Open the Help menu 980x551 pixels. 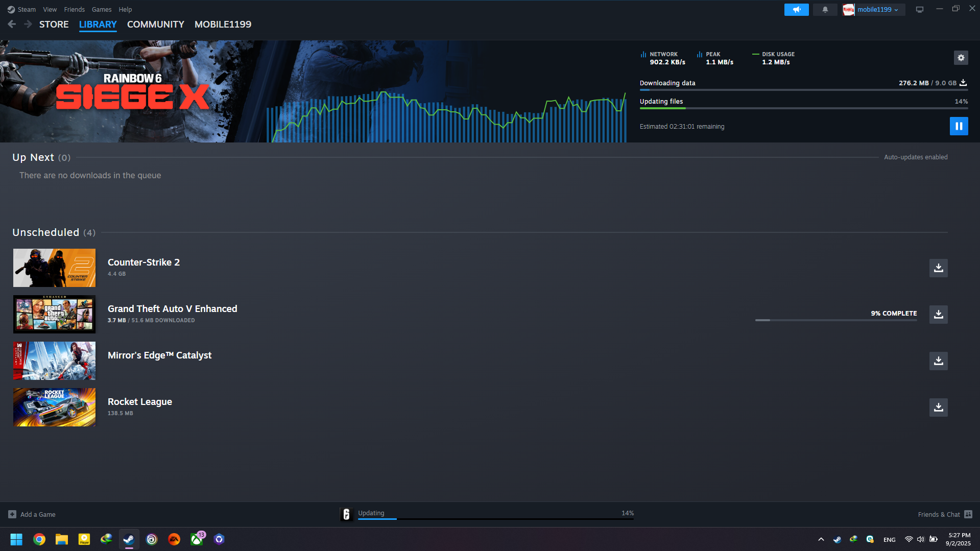tap(125, 10)
